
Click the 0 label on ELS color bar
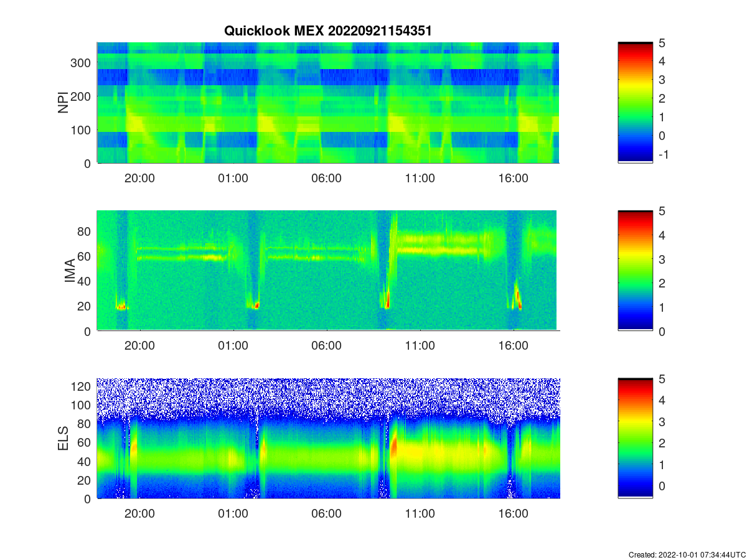[662, 486]
